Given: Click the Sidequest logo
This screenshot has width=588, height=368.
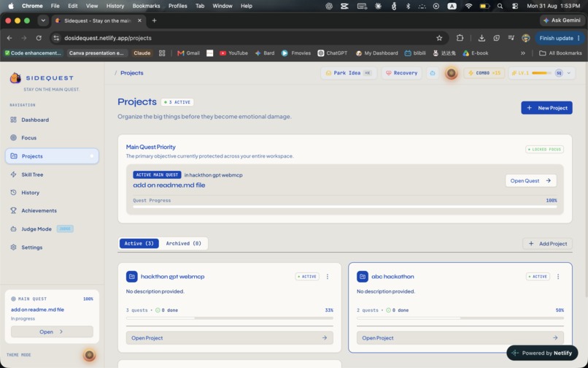Looking at the screenshot, I should [x=15, y=78].
